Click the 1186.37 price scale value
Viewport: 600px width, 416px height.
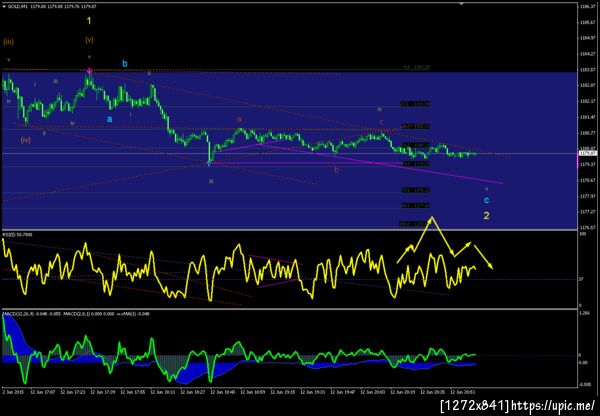point(588,7)
